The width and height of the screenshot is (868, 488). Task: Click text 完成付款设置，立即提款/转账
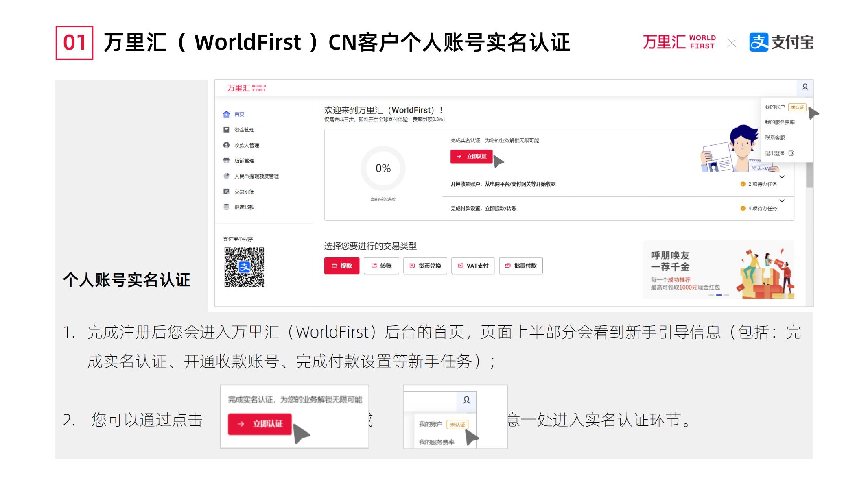(x=483, y=209)
